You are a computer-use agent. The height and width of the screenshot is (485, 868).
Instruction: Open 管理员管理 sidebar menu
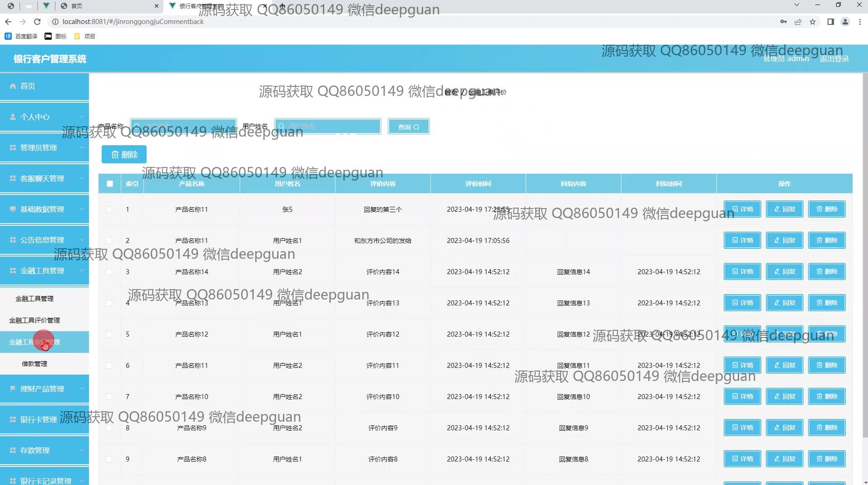(x=44, y=147)
